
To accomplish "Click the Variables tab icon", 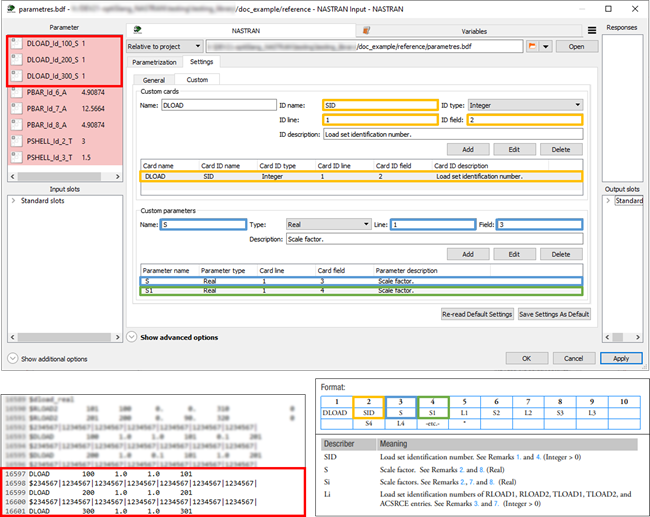I will pyautogui.click(x=366, y=30).
